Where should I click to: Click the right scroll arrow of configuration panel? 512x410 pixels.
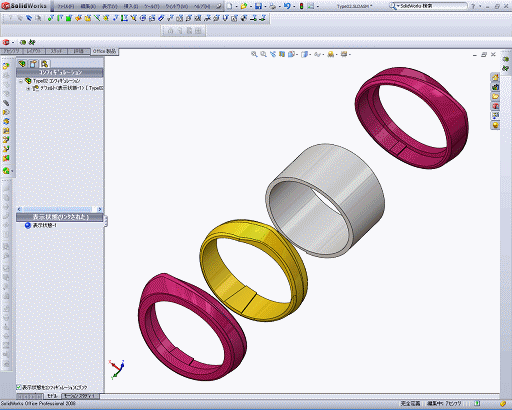tap(100, 209)
